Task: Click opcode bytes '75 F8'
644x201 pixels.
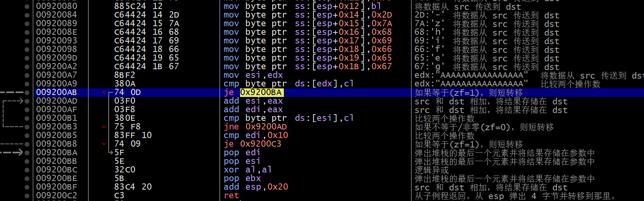Action: click(x=127, y=127)
